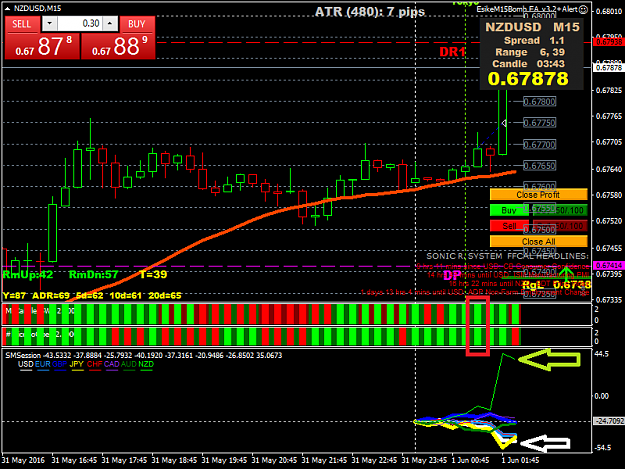The width and height of the screenshot is (625, 469).
Task: Click the green up arrow near 0.67414
Action: pyautogui.click(x=567, y=274)
